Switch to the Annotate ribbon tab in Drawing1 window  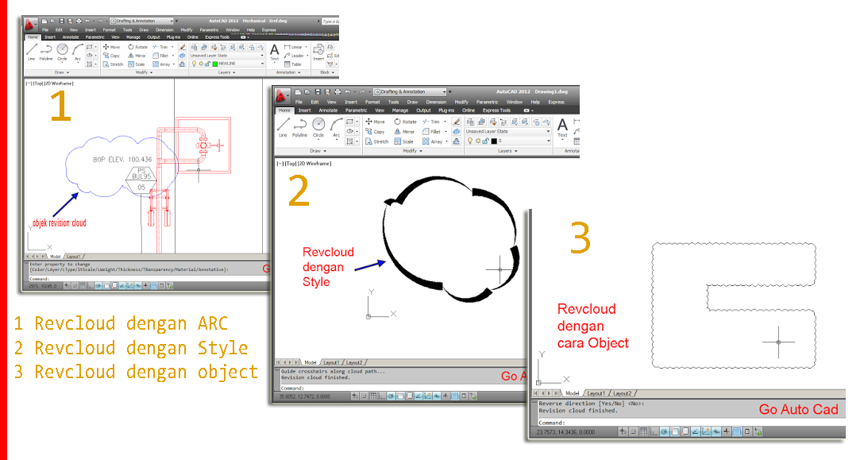[x=328, y=110]
